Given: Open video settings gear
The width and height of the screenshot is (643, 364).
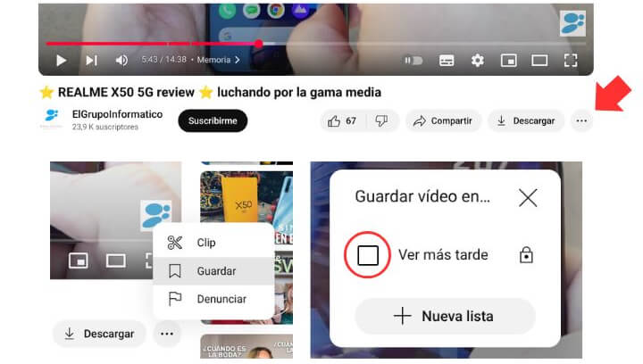Looking at the screenshot, I should tap(477, 61).
